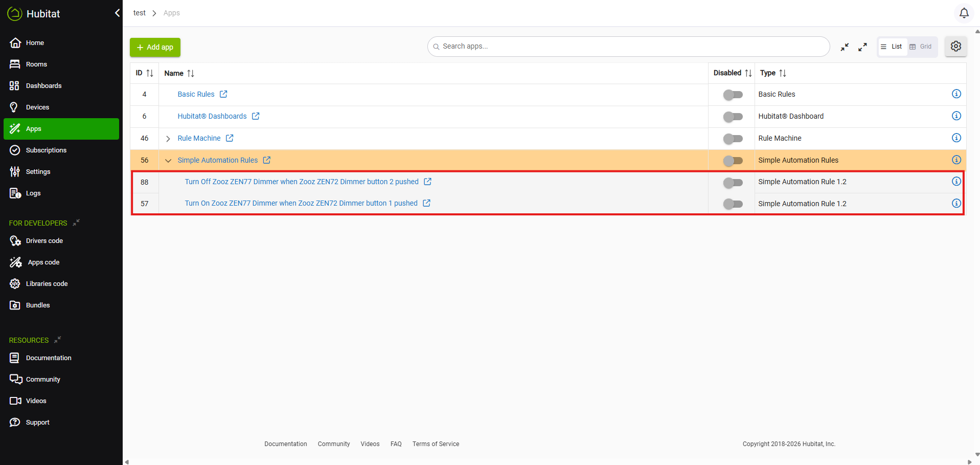The height and width of the screenshot is (465, 980).
Task: Show info for Rule Machine row
Action: click(x=956, y=138)
